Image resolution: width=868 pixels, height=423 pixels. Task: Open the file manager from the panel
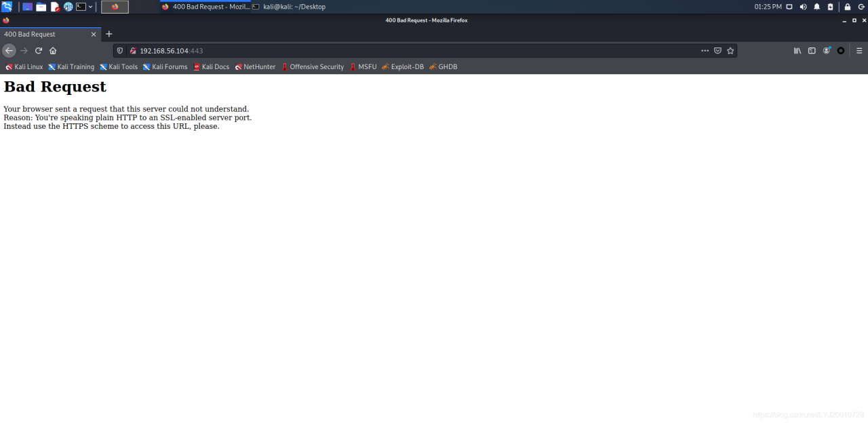41,7
